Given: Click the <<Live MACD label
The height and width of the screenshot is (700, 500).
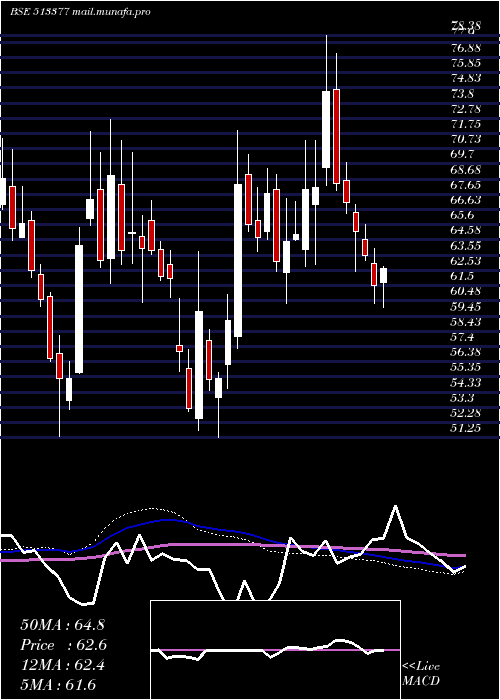Looking at the screenshot, I should point(421,673).
